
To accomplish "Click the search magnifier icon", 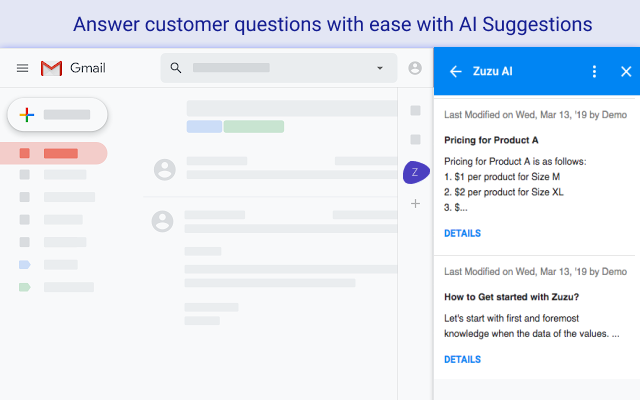I will [x=176, y=68].
